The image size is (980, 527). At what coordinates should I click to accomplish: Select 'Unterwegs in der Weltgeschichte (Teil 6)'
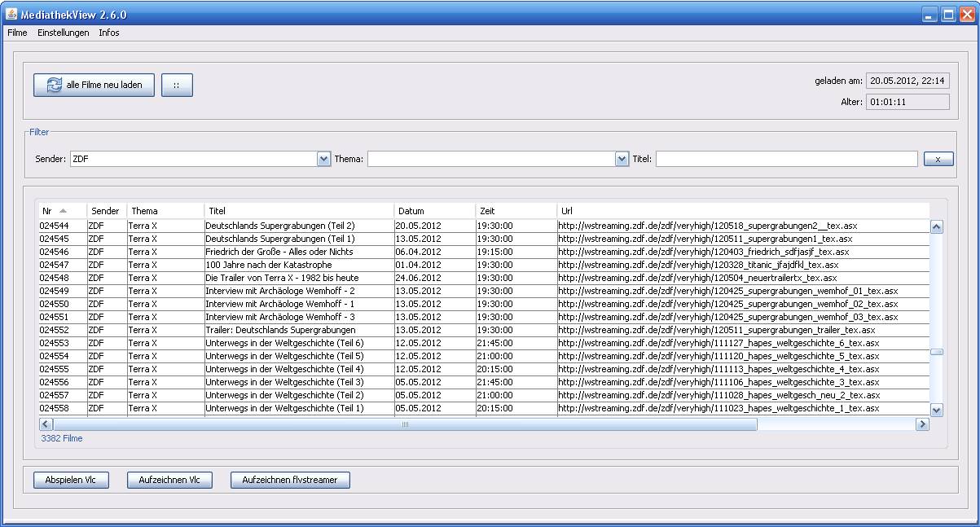coord(484,343)
